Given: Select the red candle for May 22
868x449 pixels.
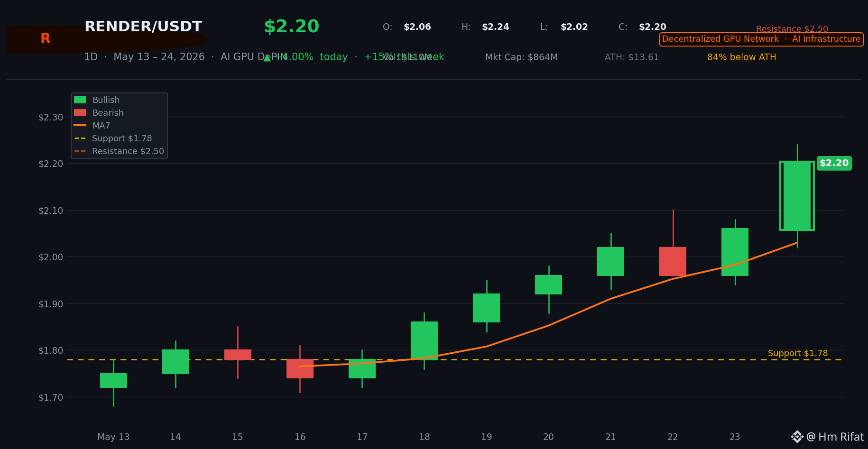Looking at the screenshot, I should click(673, 261).
